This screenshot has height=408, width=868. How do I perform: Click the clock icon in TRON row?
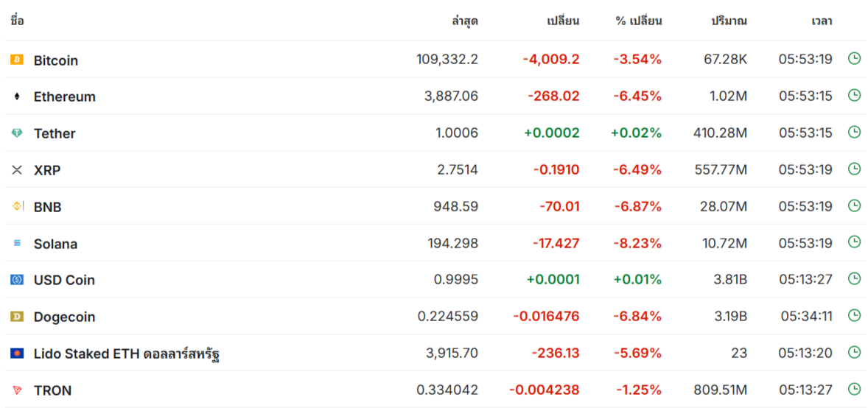pos(854,389)
